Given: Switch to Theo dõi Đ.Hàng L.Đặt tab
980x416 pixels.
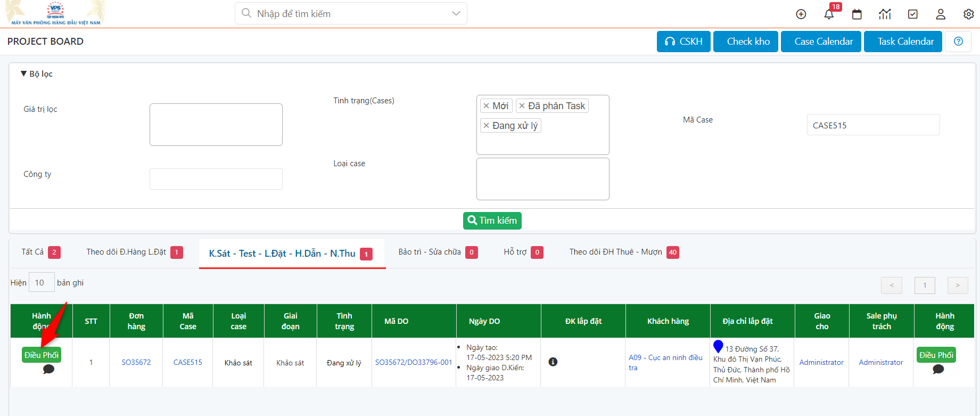Looking at the screenshot, I should point(135,252).
